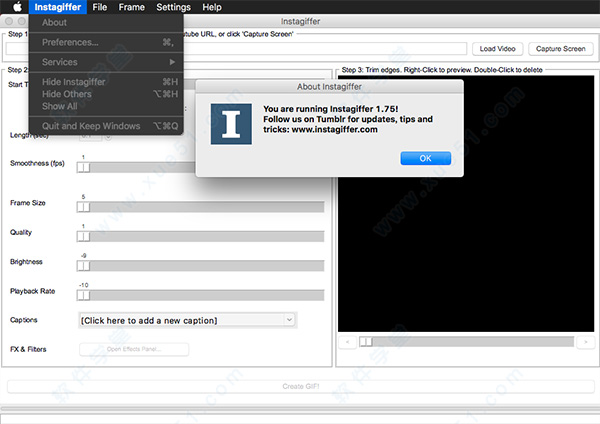Click the Open Effects Panel button
600x424 pixels.
[x=134, y=349]
